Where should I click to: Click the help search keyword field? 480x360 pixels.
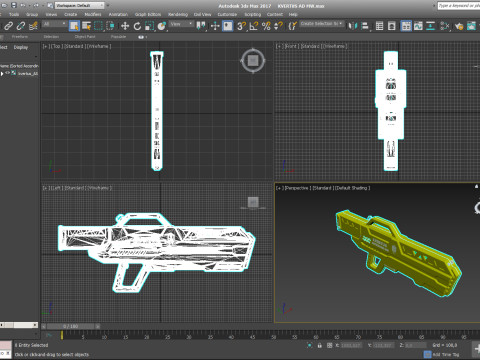coord(459,6)
